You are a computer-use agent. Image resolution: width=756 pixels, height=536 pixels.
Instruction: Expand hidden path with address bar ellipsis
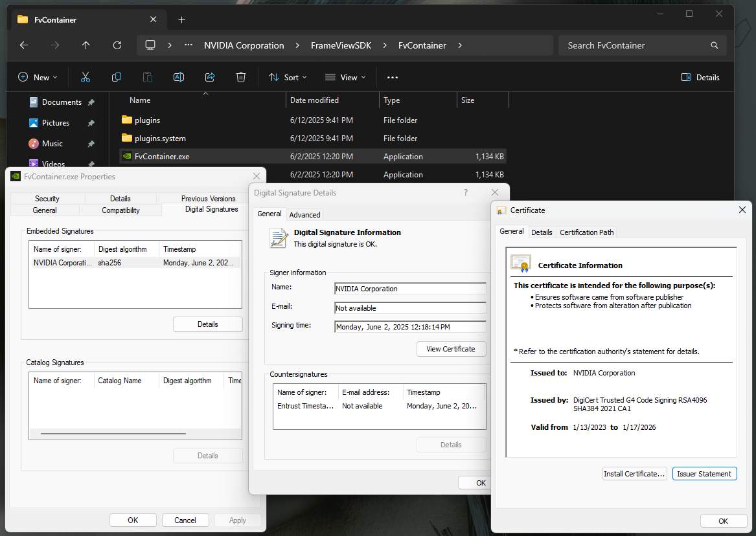[x=189, y=45]
